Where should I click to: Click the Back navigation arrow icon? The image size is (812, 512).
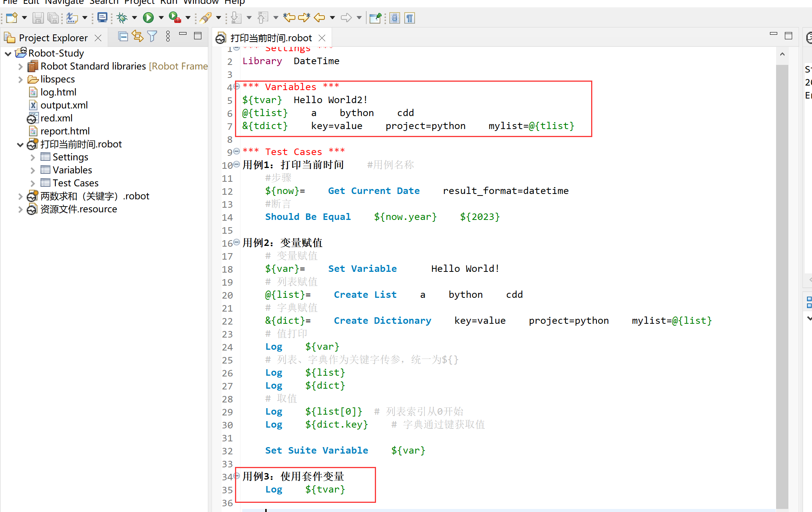[319, 18]
